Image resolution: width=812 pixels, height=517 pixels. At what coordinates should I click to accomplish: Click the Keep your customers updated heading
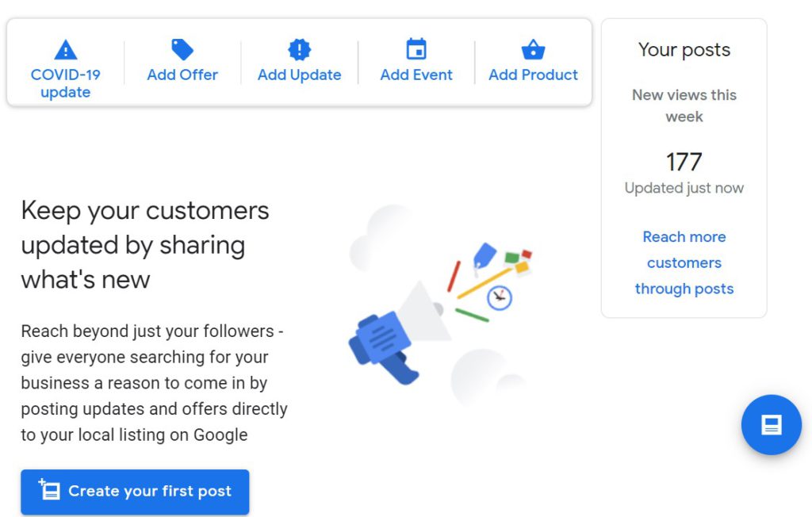click(145, 245)
